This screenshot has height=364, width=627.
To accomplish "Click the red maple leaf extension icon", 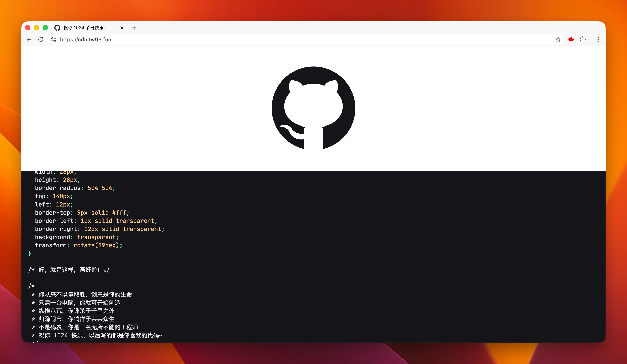I will point(571,40).
